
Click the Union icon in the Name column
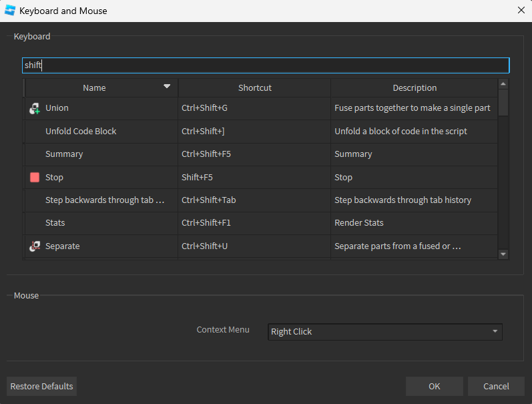[35, 108]
